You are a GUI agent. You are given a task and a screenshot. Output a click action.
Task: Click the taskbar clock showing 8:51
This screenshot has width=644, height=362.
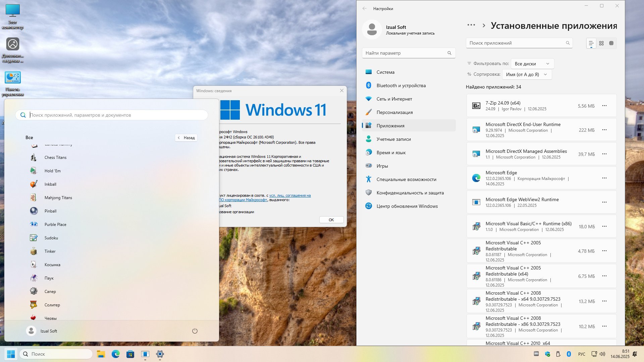pos(620,354)
